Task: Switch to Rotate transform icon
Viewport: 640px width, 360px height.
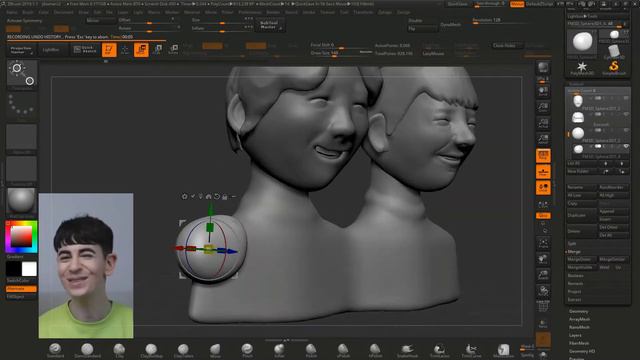Action: [173, 50]
